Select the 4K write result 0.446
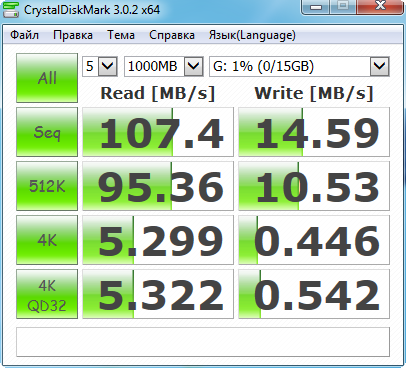Screen dimensions: 406x368 point(314,240)
